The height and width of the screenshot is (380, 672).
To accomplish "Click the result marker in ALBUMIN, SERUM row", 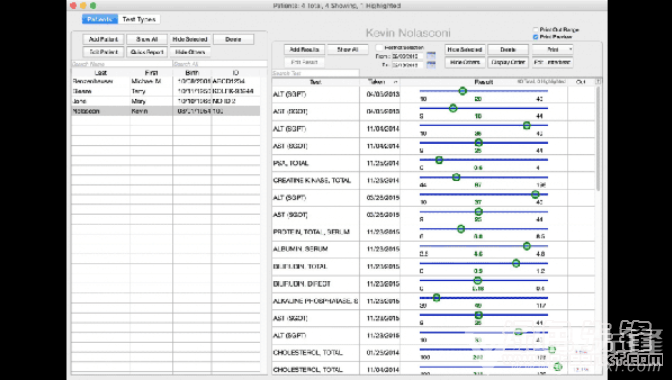I will coord(527,246).
